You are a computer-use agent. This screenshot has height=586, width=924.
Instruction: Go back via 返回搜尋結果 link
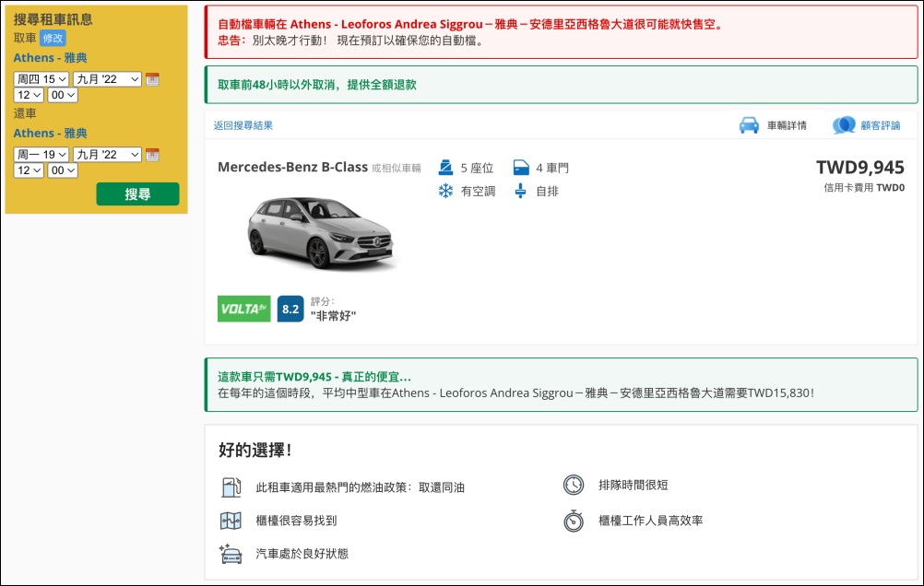(243, 125)
